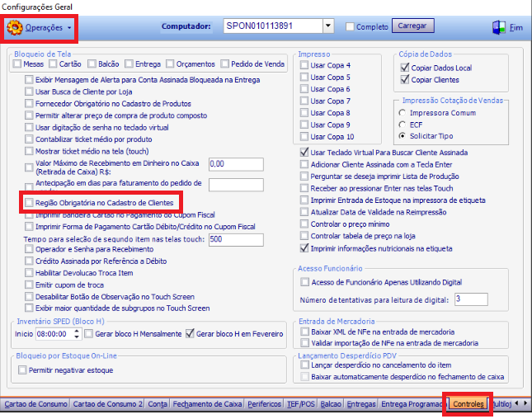Check Fornecedor Obrigatório no Cadastro de Produtos

point(29,103)
